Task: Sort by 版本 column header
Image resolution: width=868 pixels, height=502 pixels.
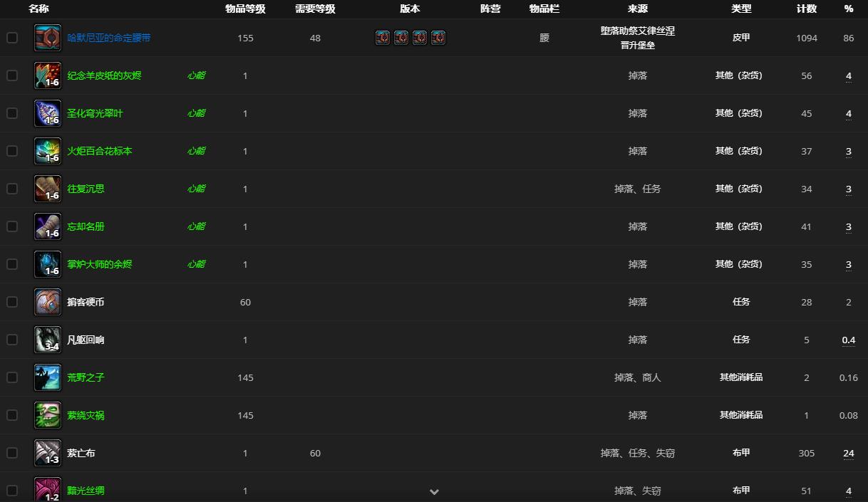Action: point(410,9)
